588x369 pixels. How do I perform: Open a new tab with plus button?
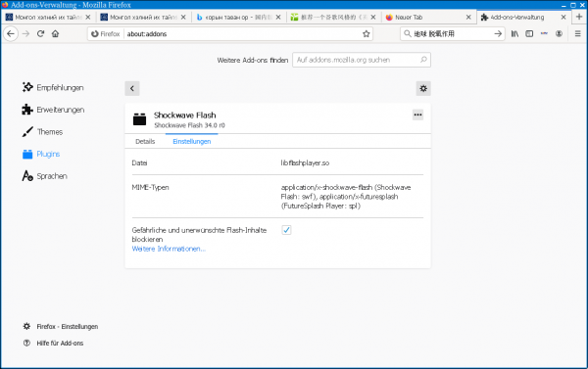579,17
